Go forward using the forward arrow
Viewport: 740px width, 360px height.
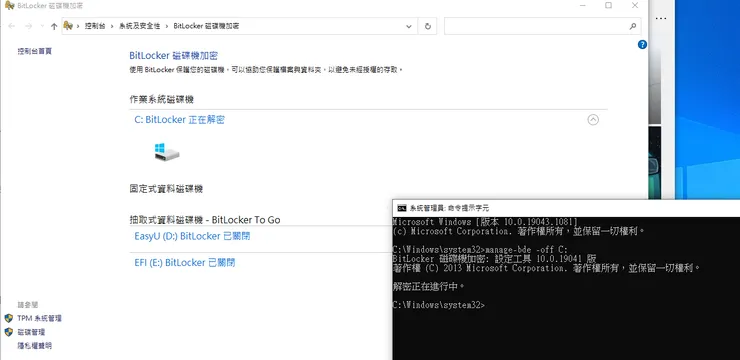(28, 26)
